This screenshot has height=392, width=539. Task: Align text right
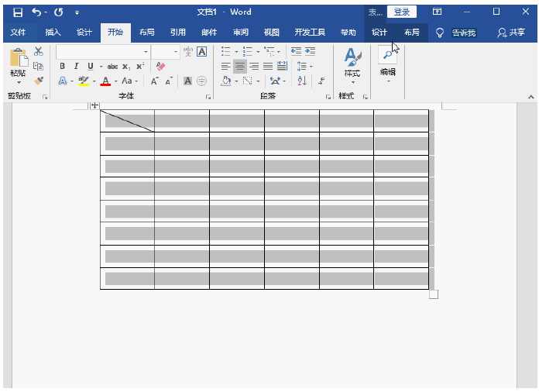[254, 67]
